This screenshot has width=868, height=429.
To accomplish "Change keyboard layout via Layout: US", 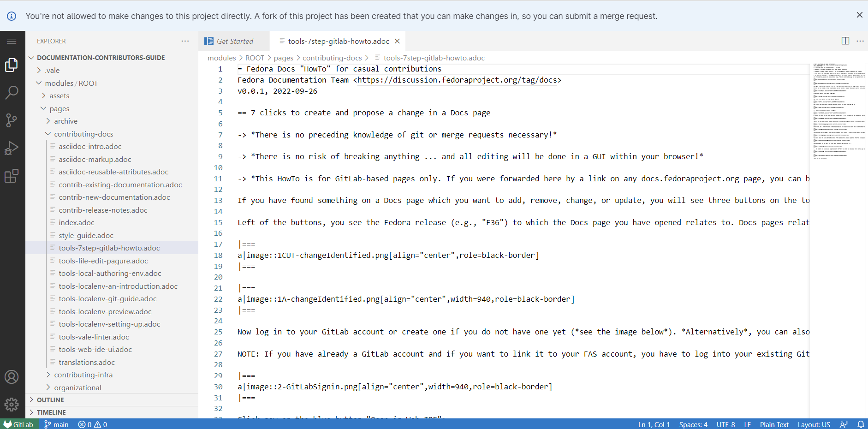I will point(814,424).
